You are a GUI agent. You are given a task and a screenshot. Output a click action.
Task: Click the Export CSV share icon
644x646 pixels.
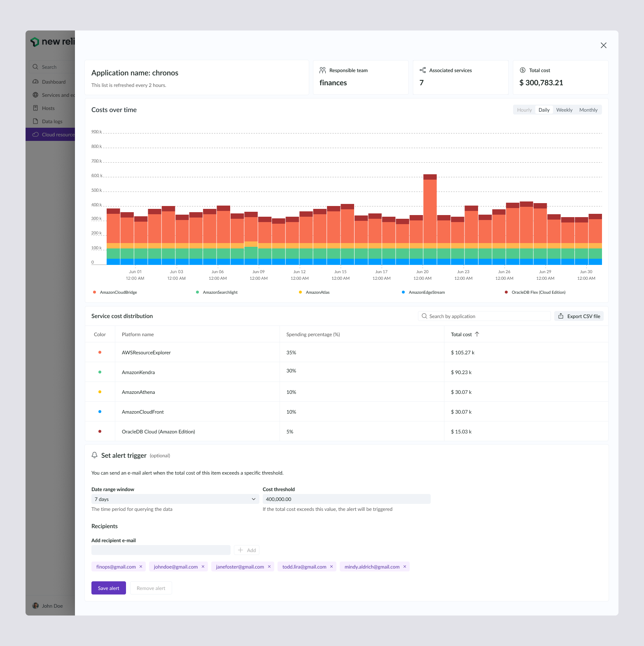(x=561, y=316)
